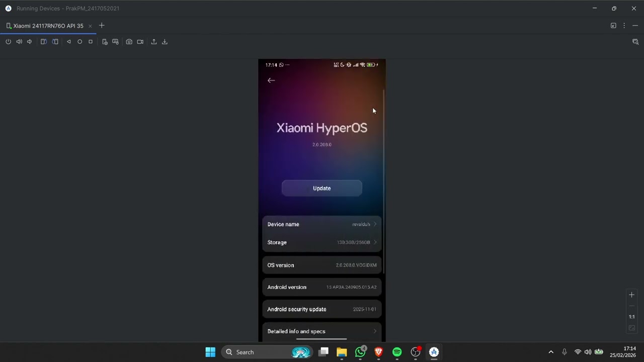Open the system volume tray icon

(x=588, y=352)
